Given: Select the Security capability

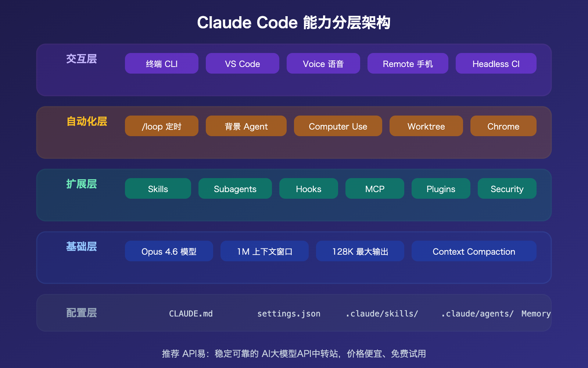Looking at the screenshot, I should pyautogui.click(x=507, y=188).
